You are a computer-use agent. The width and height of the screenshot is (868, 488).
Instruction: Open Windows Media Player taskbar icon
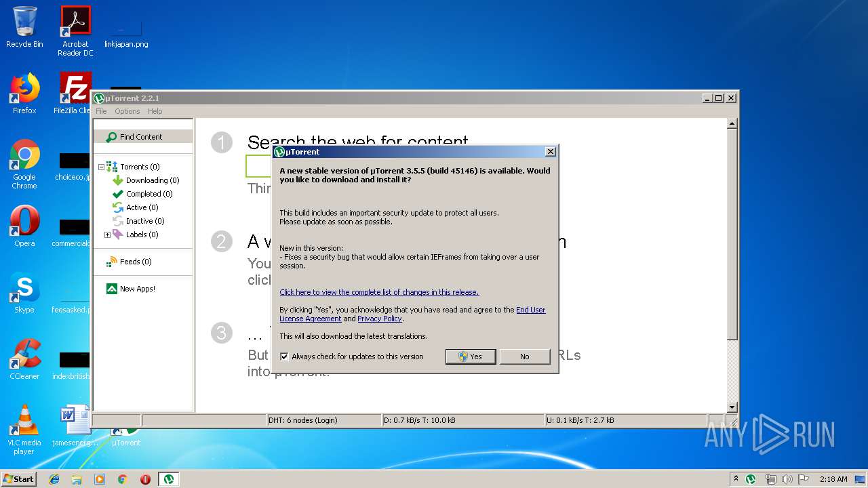point(100,479)
